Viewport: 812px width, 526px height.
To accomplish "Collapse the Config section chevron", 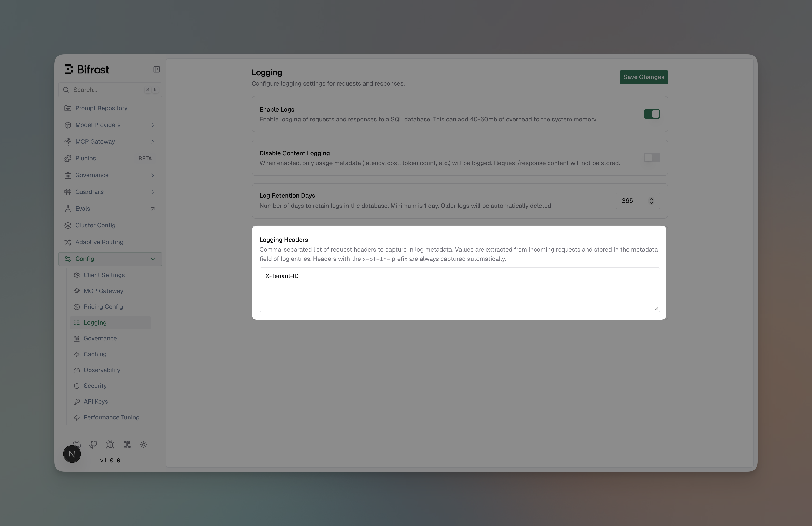I will (x=153, y=259).
